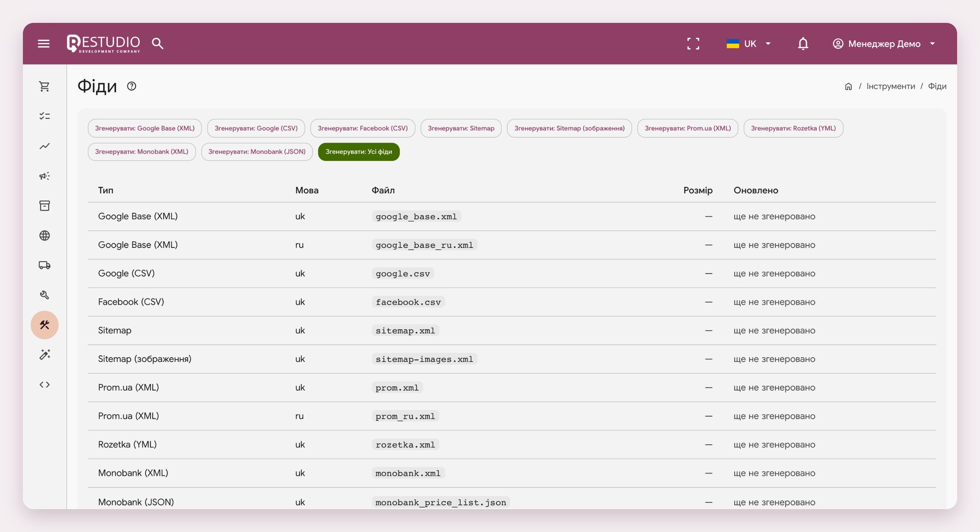Click the monobank_price_list.json file name
This screenshot has width=980, height=532.
pos(441,502)
